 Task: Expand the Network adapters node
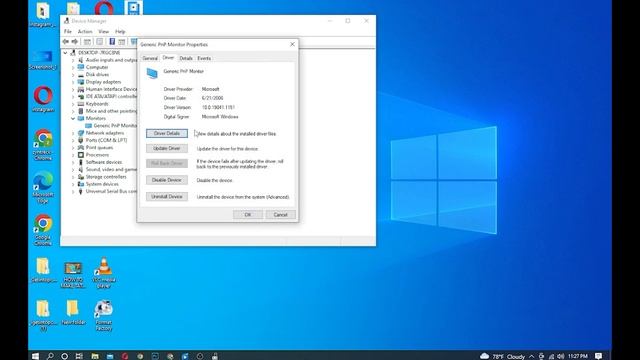73,133
